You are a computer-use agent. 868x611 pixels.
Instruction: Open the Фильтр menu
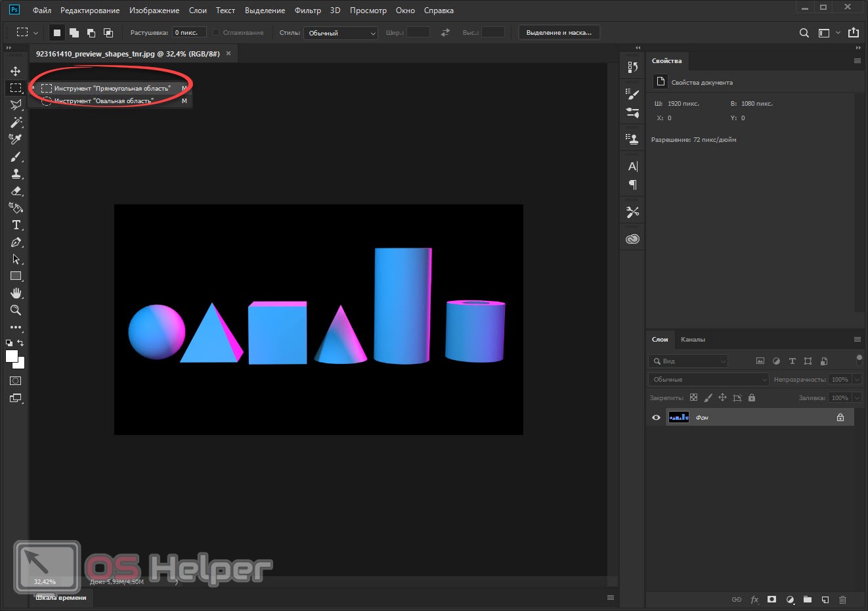point(308,11)
